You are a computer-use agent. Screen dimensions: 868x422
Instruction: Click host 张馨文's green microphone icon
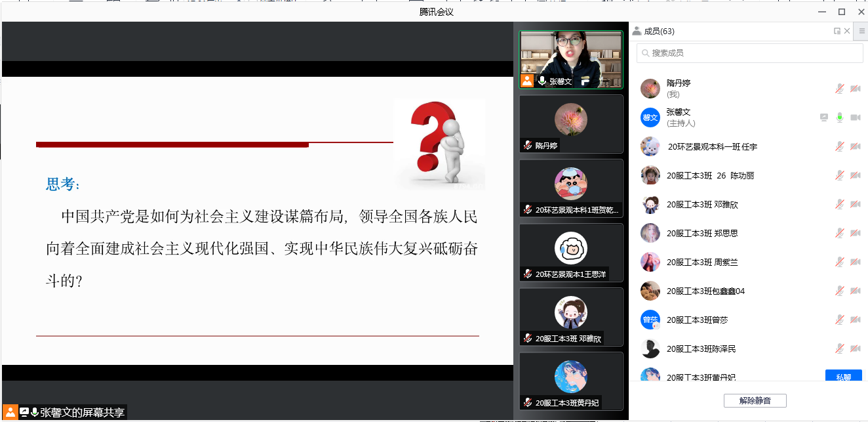[839, 117]
